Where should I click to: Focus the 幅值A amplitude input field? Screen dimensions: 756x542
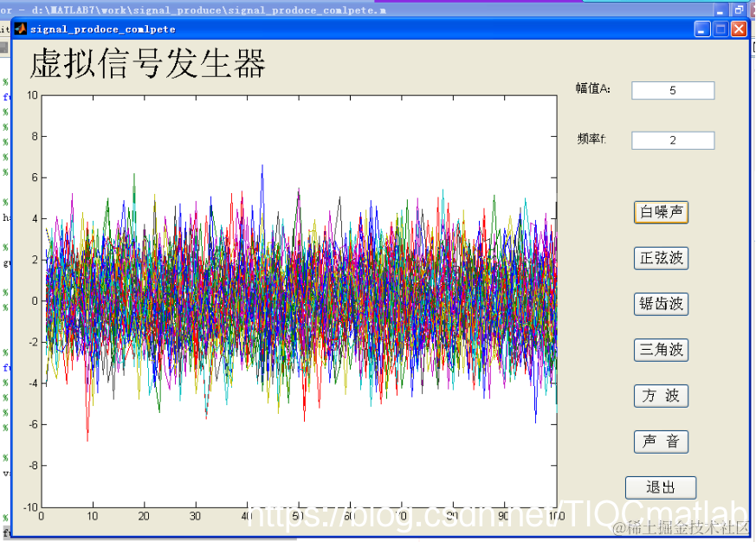(673, 90)
